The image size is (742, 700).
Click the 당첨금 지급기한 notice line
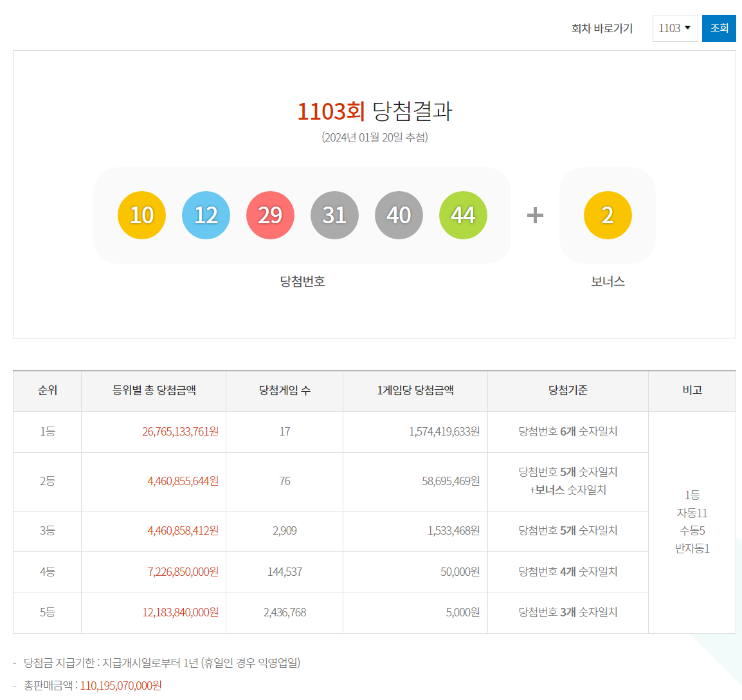162,663
